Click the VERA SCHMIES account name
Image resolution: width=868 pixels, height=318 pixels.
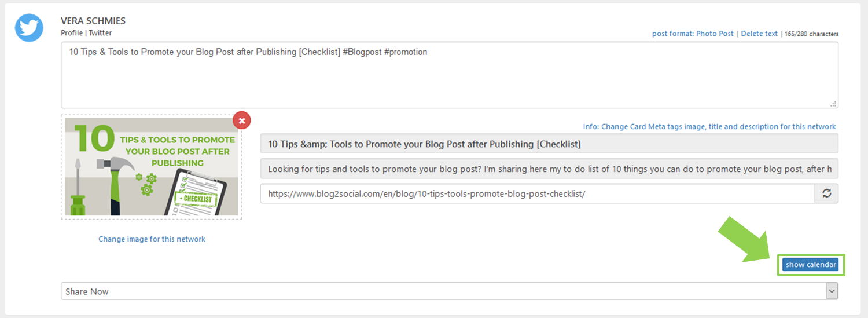(x=93, y=21)
